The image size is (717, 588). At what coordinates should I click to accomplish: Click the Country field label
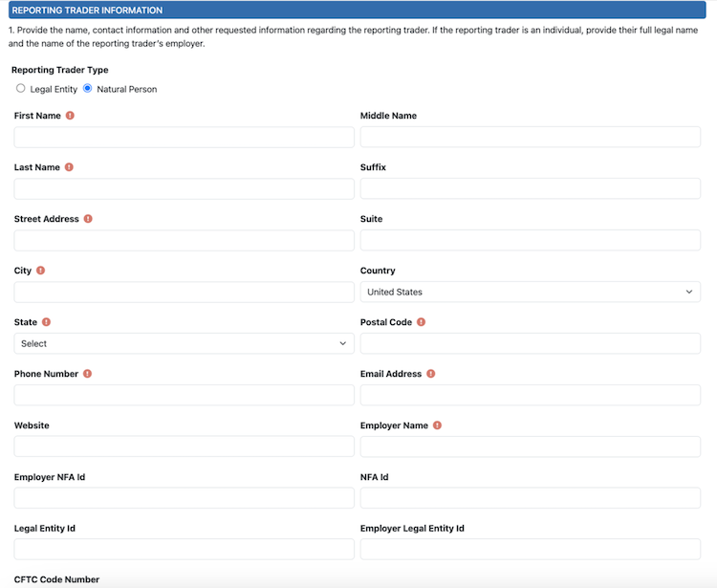point(378,271)
